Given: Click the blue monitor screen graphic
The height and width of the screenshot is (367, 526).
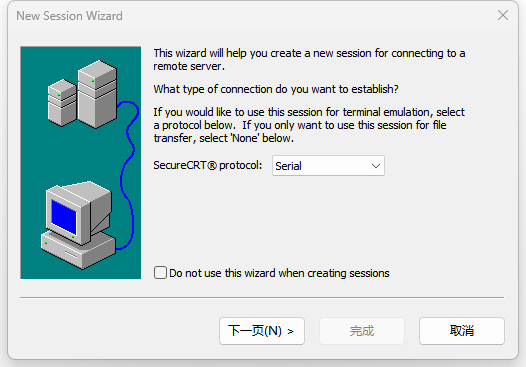Looking at the screenshot, I should pyautogui.click(x=64, y=216).
